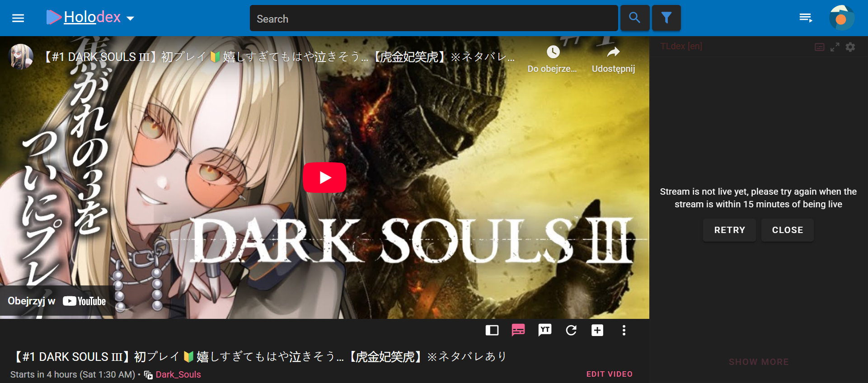Click the channel avatar in video overlay
This screenshot has height=383, width=868.
tap(21, 56)
